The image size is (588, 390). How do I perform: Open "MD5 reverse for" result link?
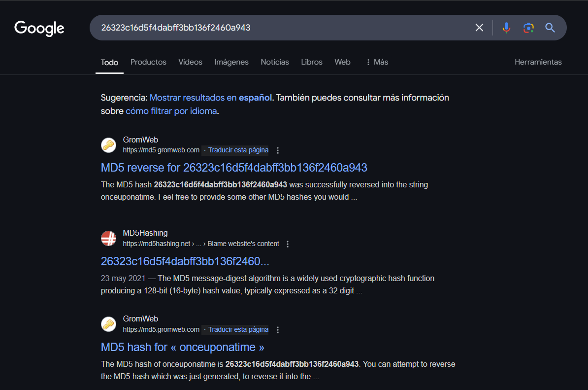234,168
